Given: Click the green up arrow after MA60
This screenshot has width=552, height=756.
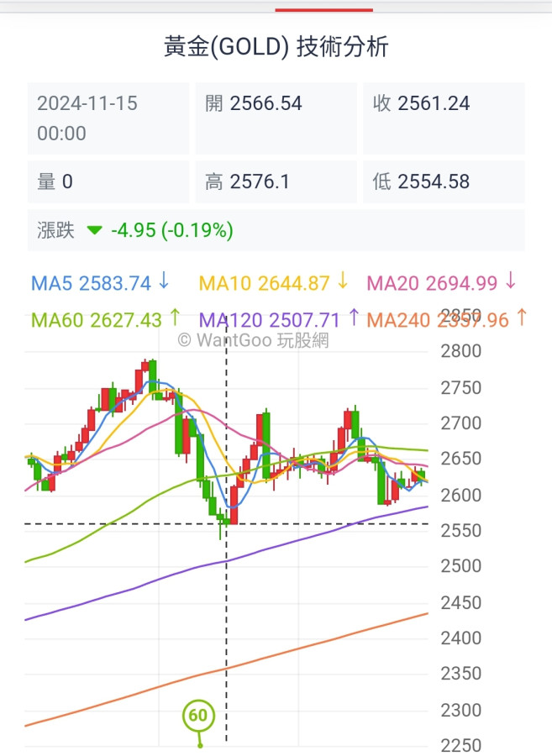Looking at the screenshot, I should click(x=175, y=318).
